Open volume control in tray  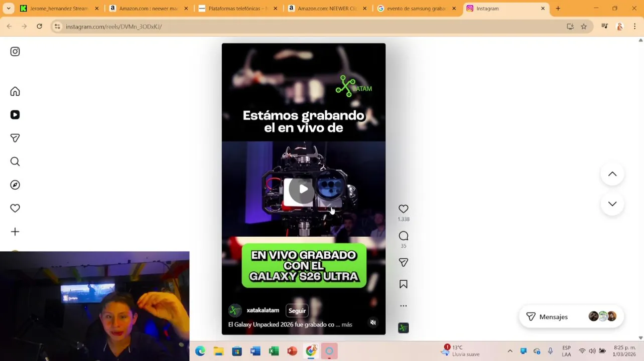[592, 351]
